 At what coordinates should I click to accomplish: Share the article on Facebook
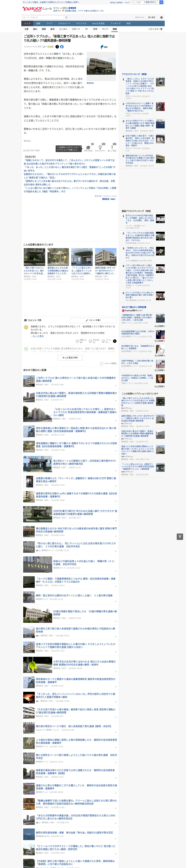pos(62,47)
